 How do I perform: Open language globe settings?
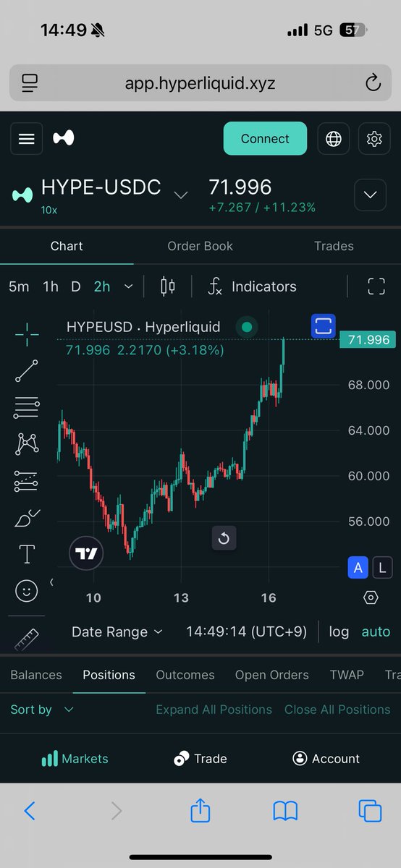[334, 139]
